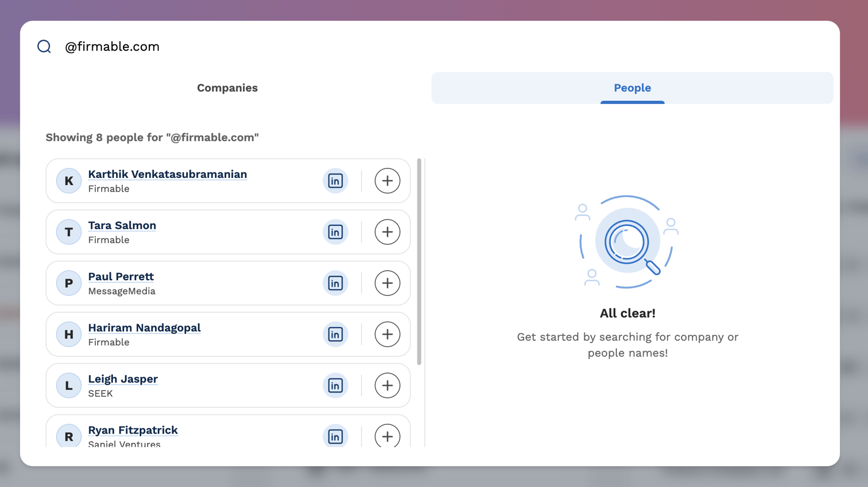
Task: Click the people results list scrollbar
Action: pyautogui.click(x=419, y=262)
